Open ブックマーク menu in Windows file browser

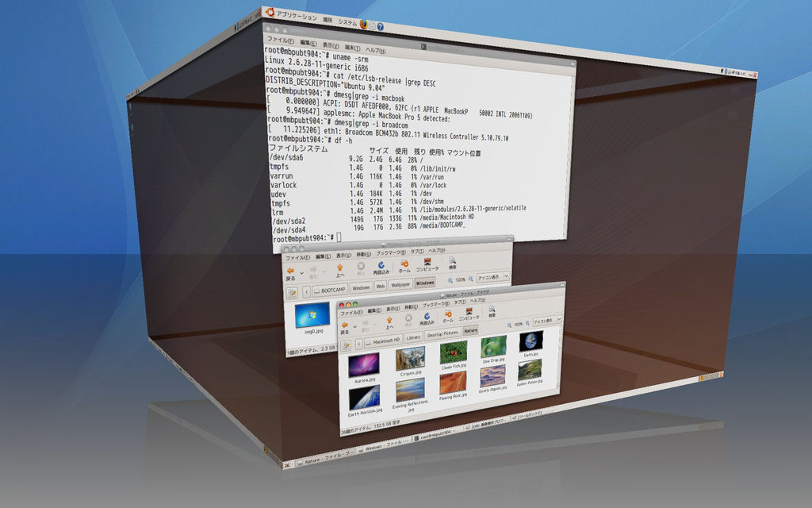point(391,252)
